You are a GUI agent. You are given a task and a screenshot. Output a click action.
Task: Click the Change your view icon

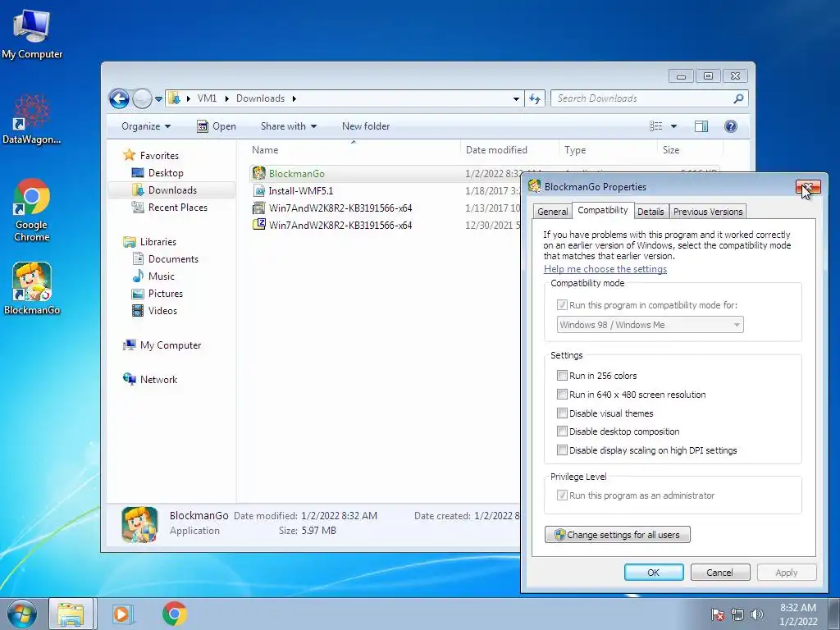click(655, 126)
